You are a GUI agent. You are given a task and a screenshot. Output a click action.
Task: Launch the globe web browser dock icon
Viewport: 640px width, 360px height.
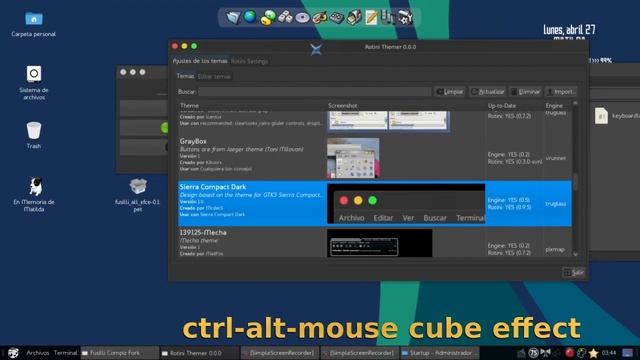coord(250,17)
